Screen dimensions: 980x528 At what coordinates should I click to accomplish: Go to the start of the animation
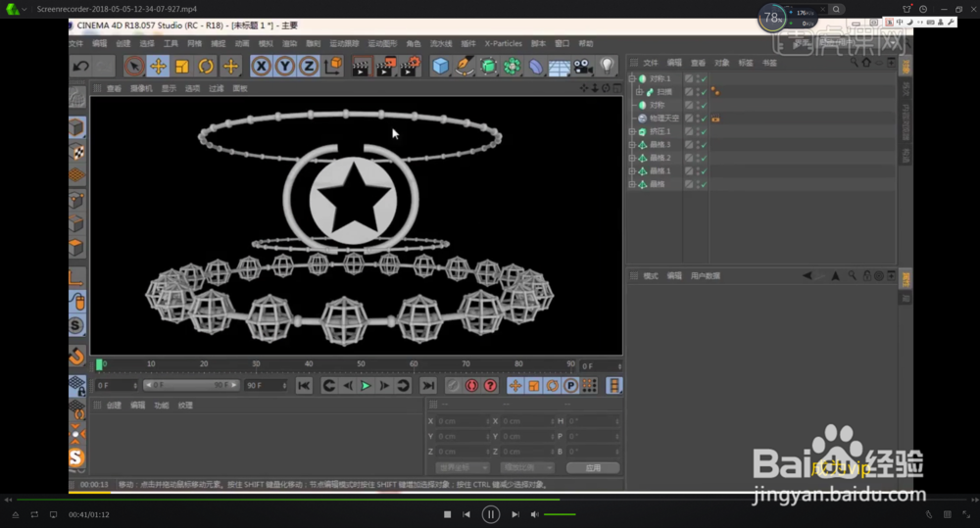304,386
